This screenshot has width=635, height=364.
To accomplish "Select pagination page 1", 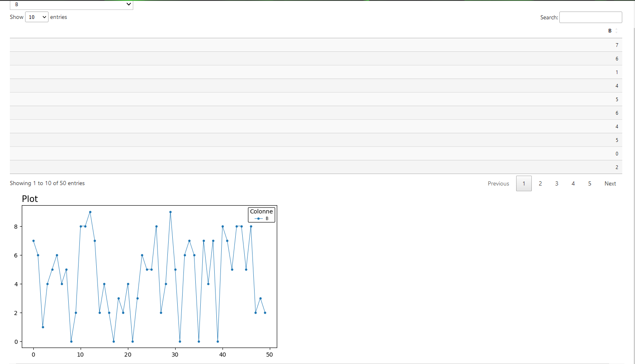I will (524, 183).
